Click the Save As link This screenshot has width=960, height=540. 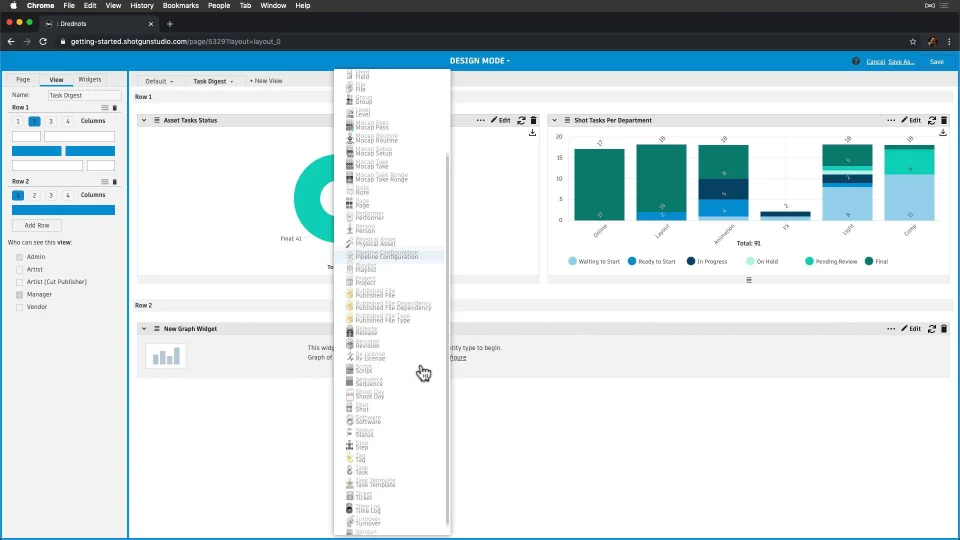(901, 62)
